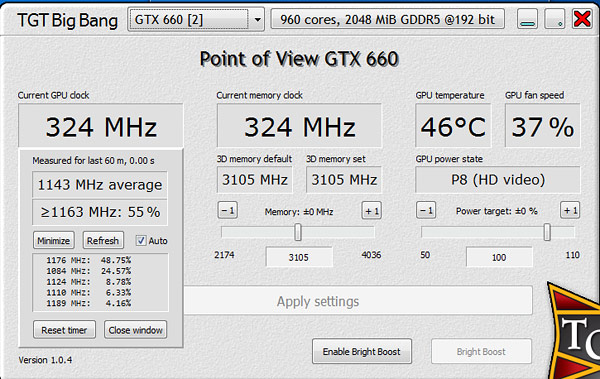Increase power target with the +1 button
The width and height of the screenshot is (600, 379).
570,210
